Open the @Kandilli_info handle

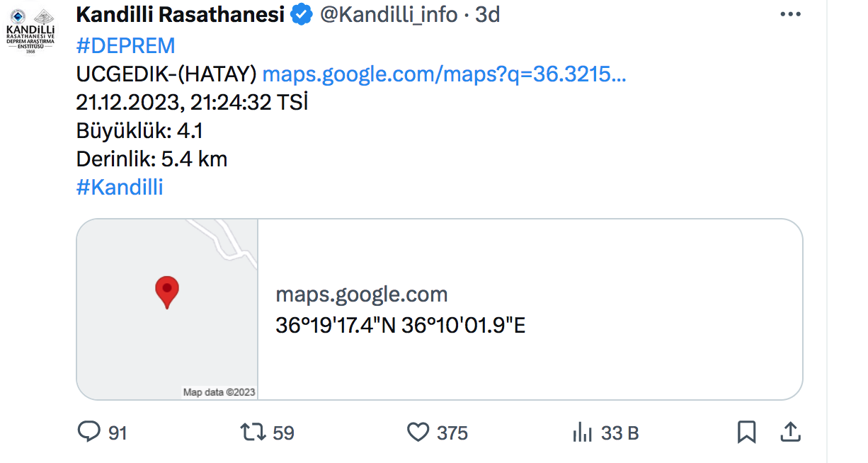(389, 14)
